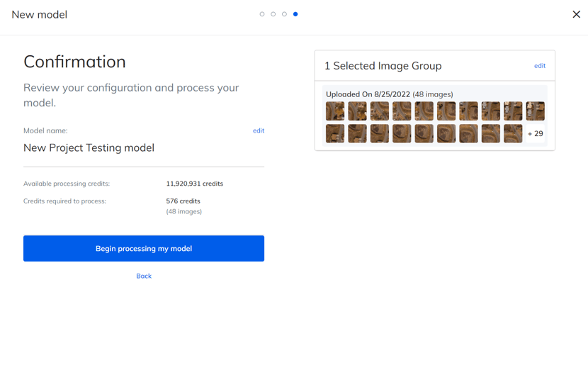588x375 pixels.
Task: Close the New model dialog
Action: 576,14
